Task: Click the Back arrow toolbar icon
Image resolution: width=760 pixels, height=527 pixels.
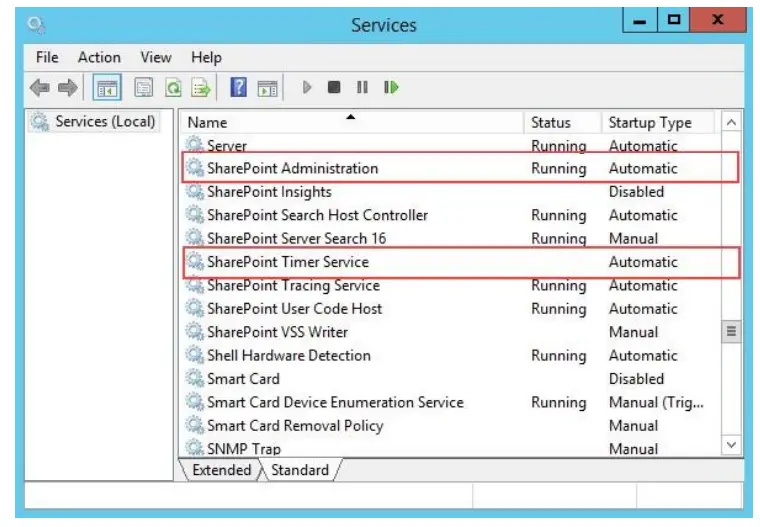Action: point(40,88)
